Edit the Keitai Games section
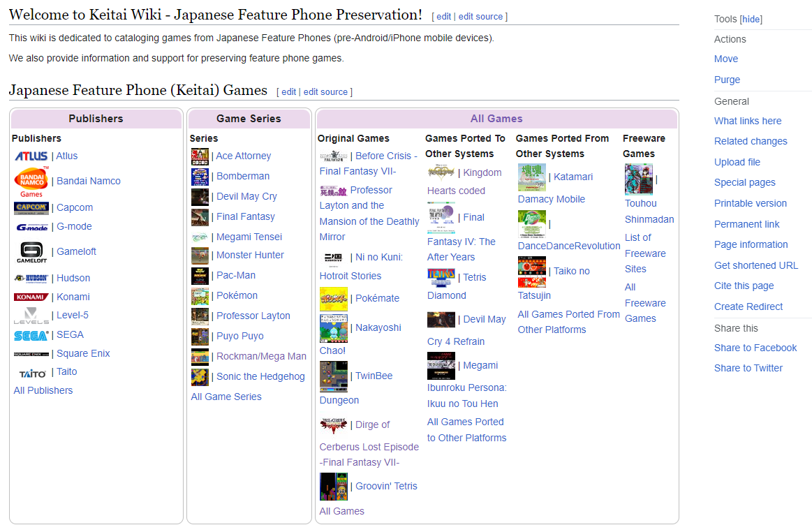812x532 pixels. pyautogui.click(x=288, y=91)
